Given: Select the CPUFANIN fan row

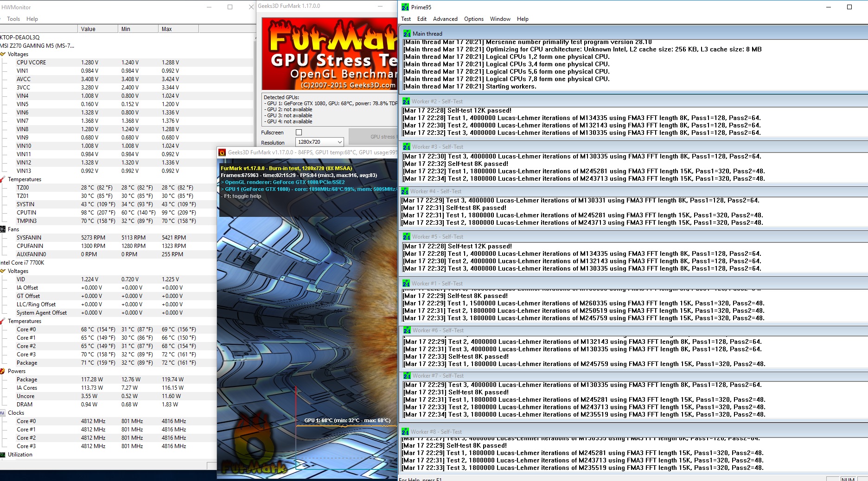Looking at the screenshot, I should [x=108, y=246].
